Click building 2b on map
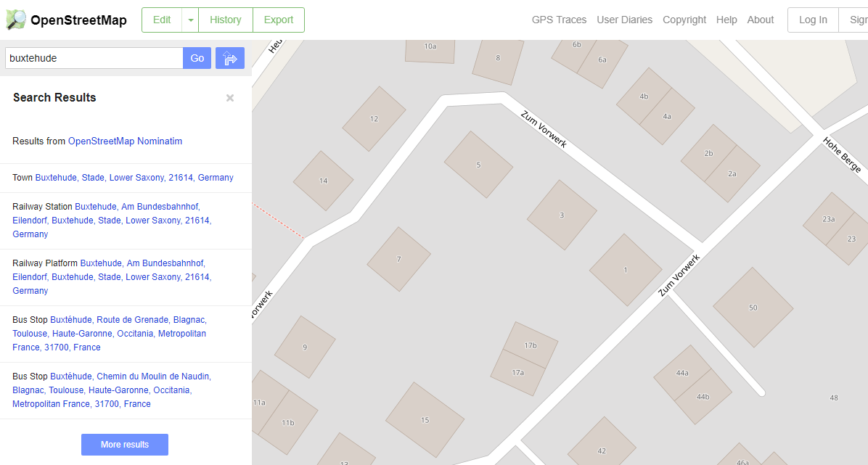 pyautogui.click(x=708, y=153)
